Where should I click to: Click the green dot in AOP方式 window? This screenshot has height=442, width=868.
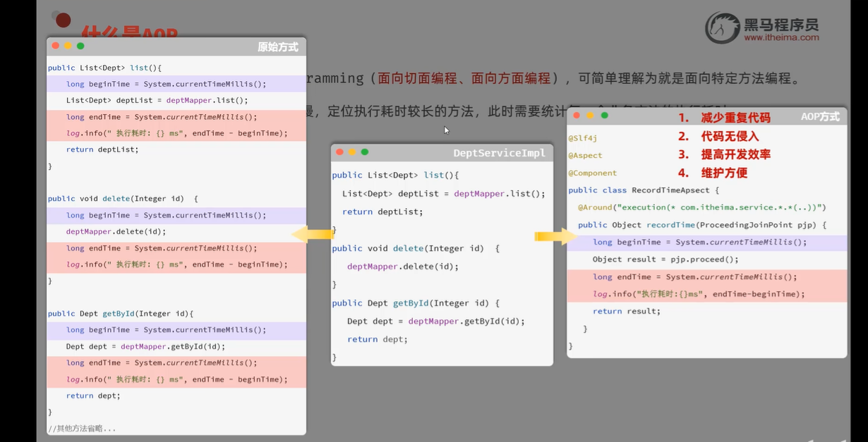click(x=605, y=116)
